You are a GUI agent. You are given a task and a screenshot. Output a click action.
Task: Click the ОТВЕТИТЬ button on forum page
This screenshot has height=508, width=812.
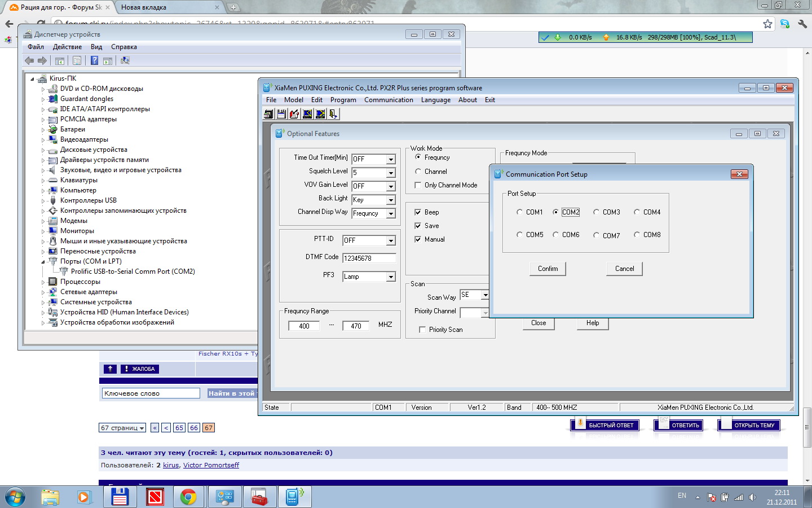679,425
